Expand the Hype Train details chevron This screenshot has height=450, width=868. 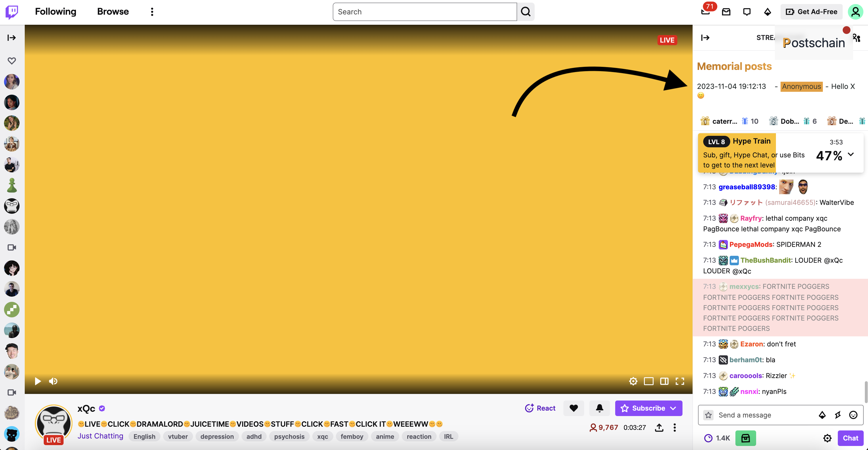point(851,155)
